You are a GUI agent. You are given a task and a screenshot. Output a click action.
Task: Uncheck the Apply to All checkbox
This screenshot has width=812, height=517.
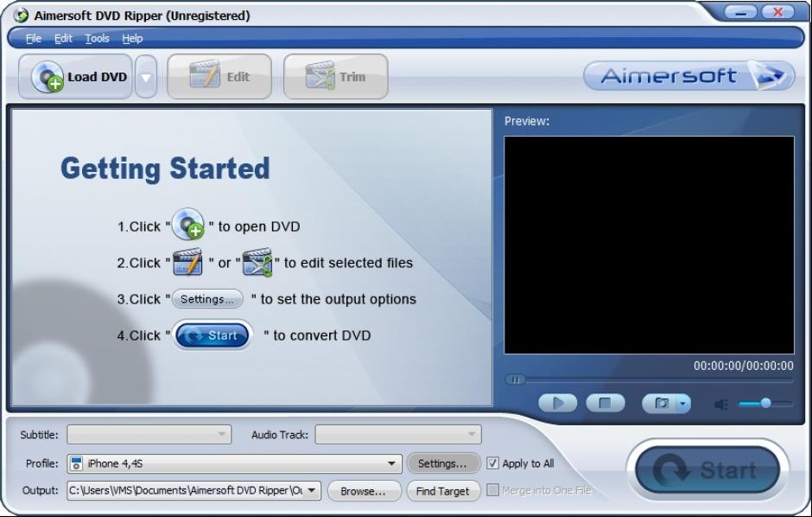point(491,463)
